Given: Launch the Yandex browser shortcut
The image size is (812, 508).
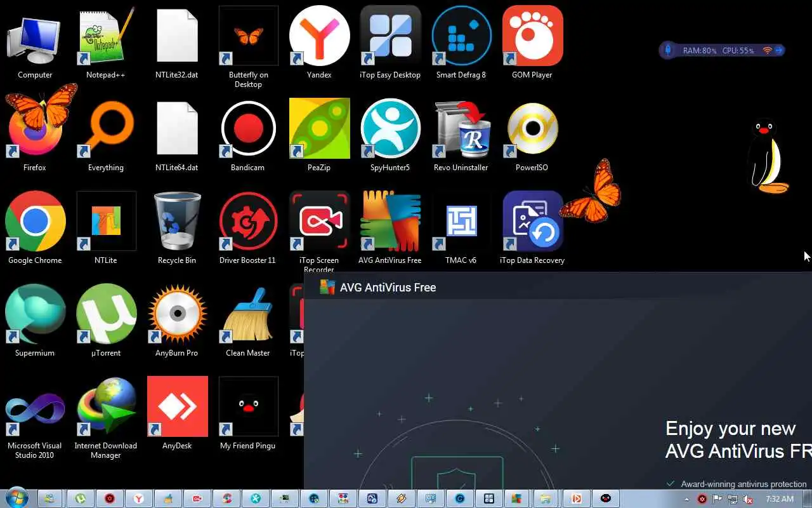Looking at the screenshot, I should (319, 43).
